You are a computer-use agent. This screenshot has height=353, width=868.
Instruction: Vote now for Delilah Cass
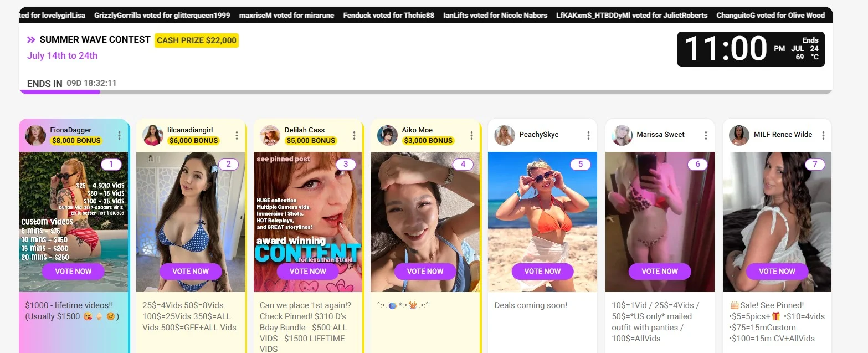click(308, 271)
